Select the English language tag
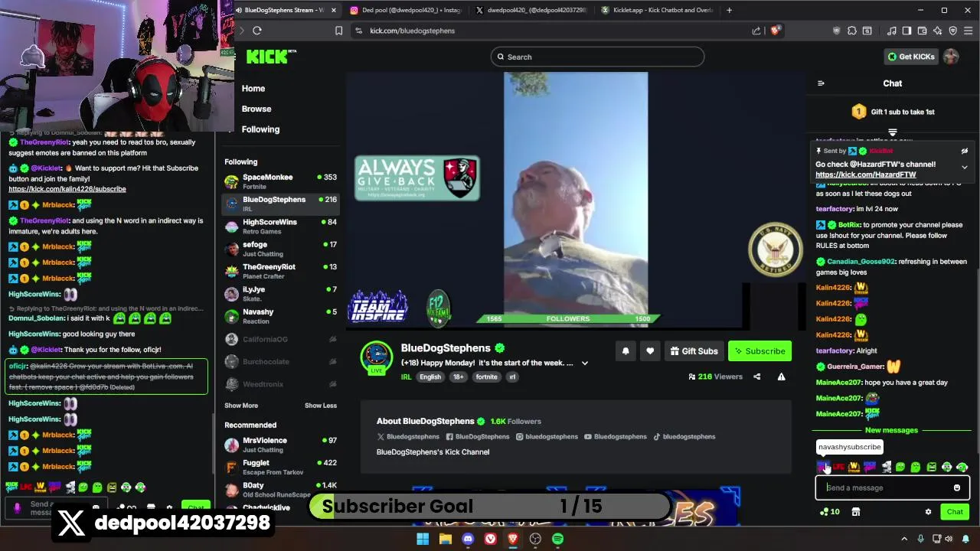 coord(430,377)
